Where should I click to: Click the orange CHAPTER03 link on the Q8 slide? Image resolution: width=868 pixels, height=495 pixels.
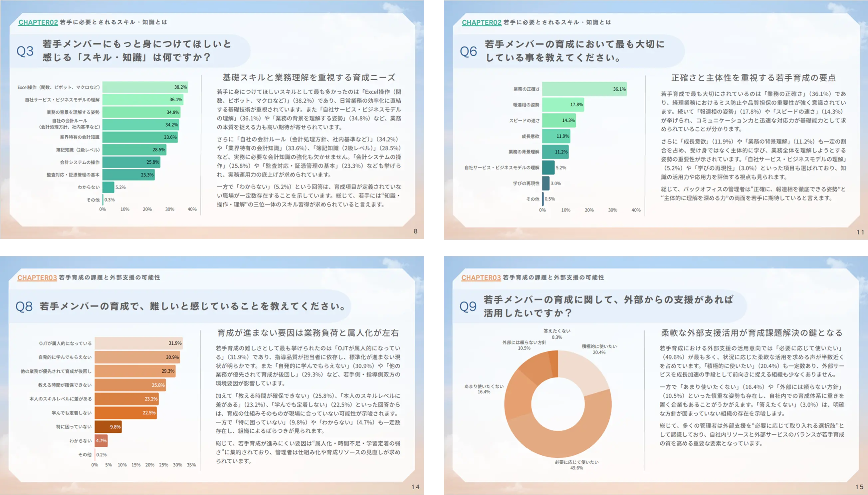tap(37, 278)
